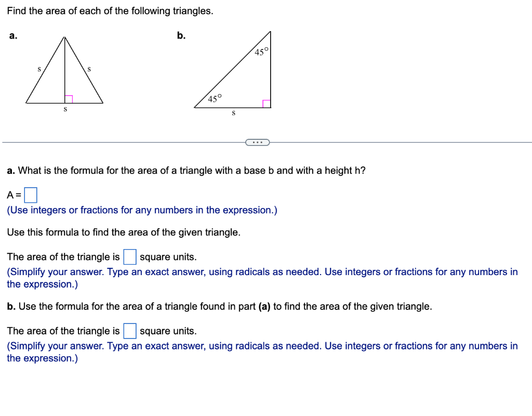Click the answer box next to A =
The image size is (532, 416).
tap(30, 194)
